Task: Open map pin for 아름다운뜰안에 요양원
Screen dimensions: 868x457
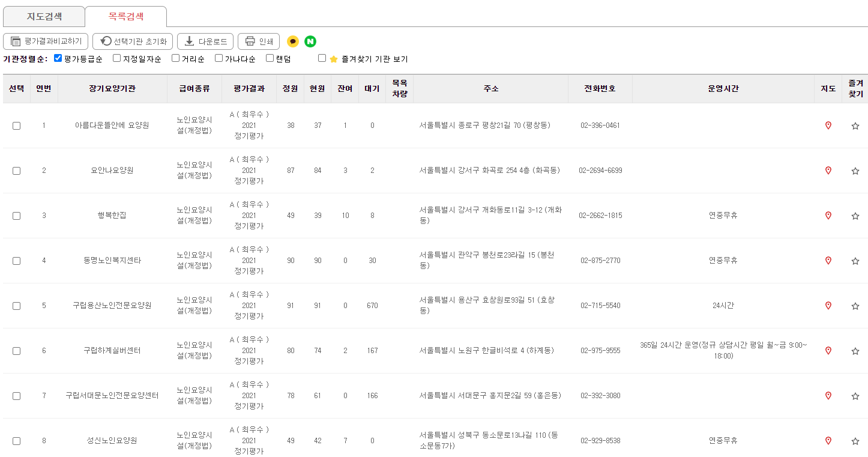Action: click(x=828, y=126)
